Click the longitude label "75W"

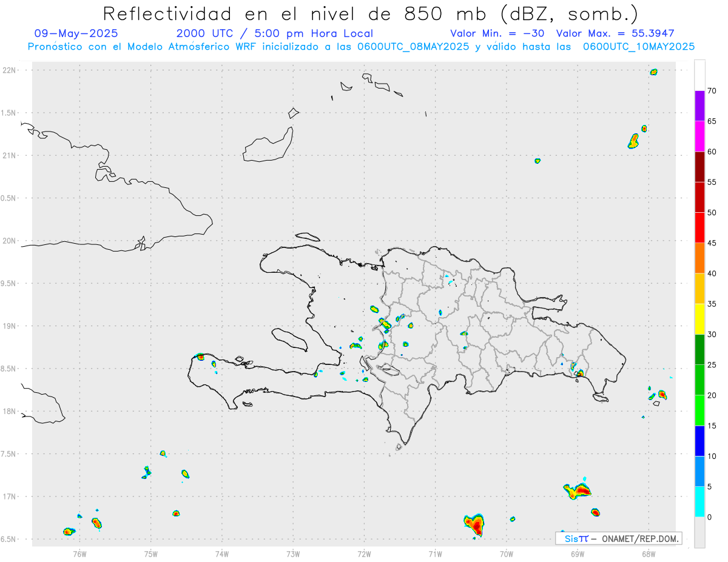(151, 554)
